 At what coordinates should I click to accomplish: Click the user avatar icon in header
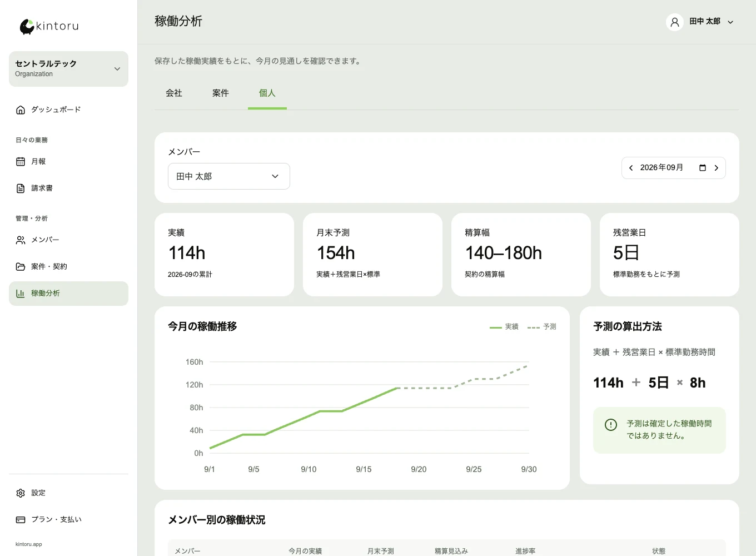pos(675,22)
